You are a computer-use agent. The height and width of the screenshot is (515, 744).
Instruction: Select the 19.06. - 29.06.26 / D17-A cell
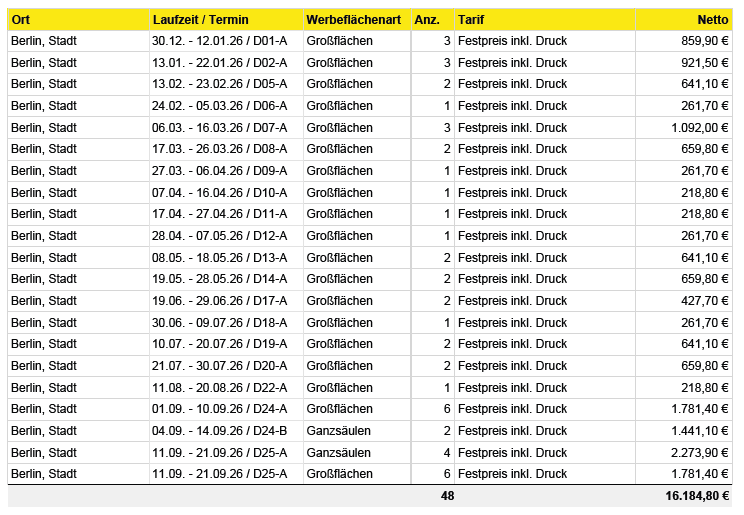(219, 301)
